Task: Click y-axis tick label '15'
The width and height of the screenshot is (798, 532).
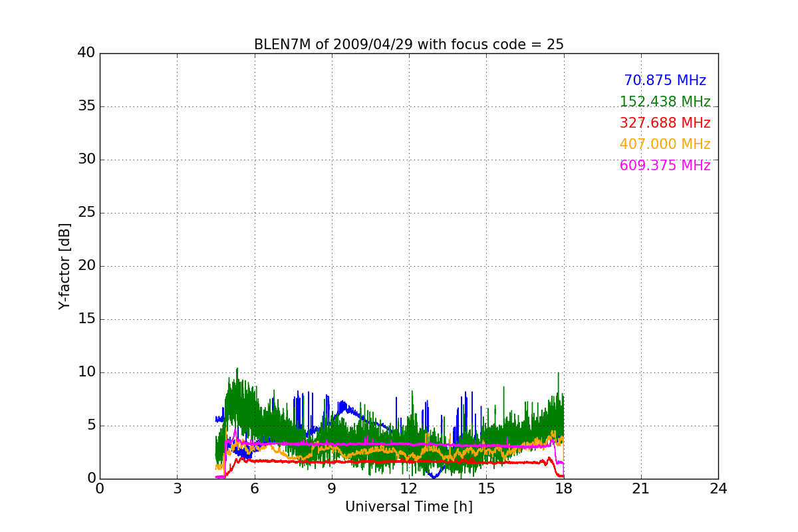Action: (x=86, y=319)
